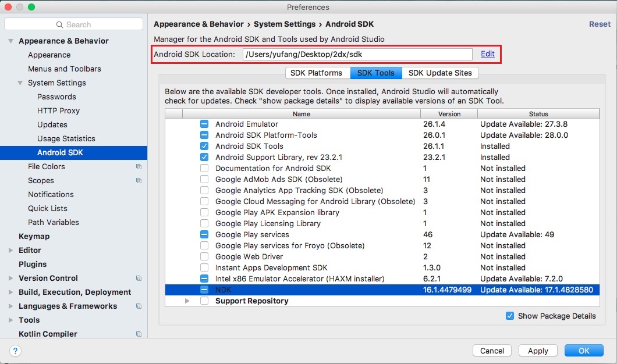Click the Apply button
The image size is (617, 364).
pos(538,351)
